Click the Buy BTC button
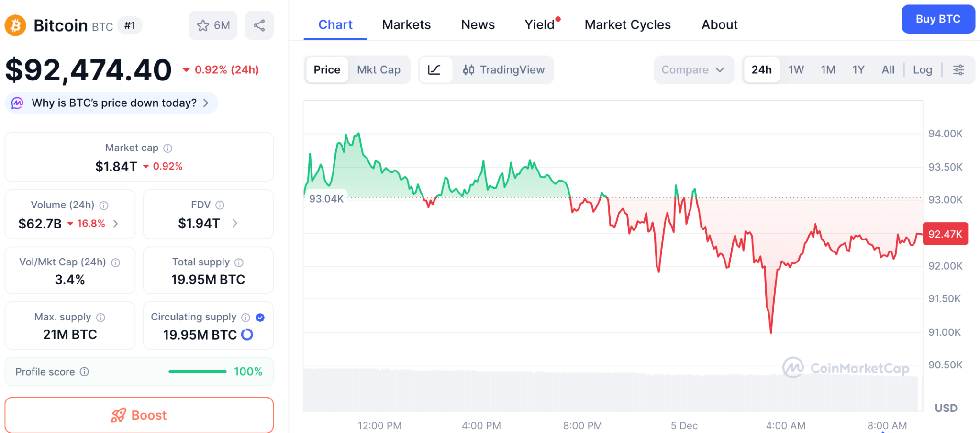The image size is (980, 433). coord(937,19)
